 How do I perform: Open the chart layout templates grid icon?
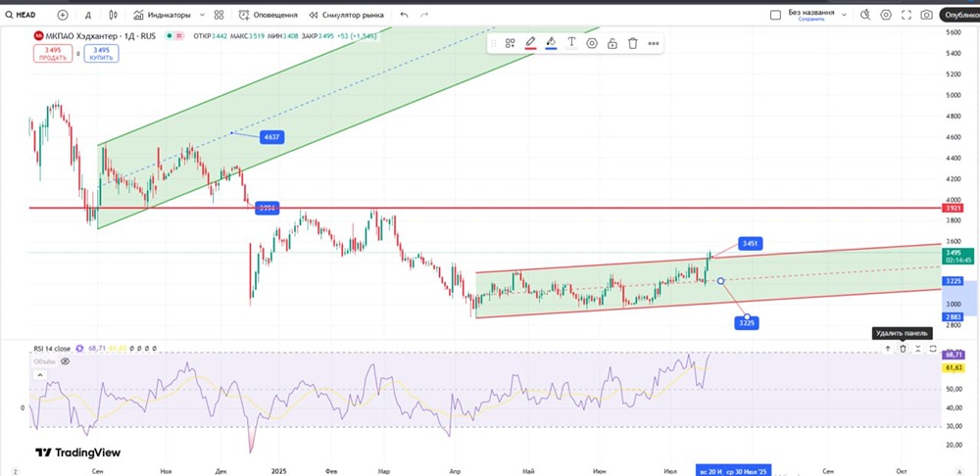[x=218, y=15]
